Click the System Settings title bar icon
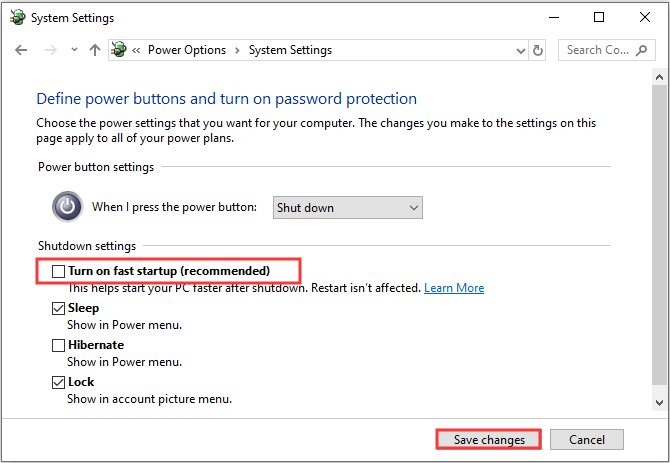The image size is (670, 463). (16, 17)
